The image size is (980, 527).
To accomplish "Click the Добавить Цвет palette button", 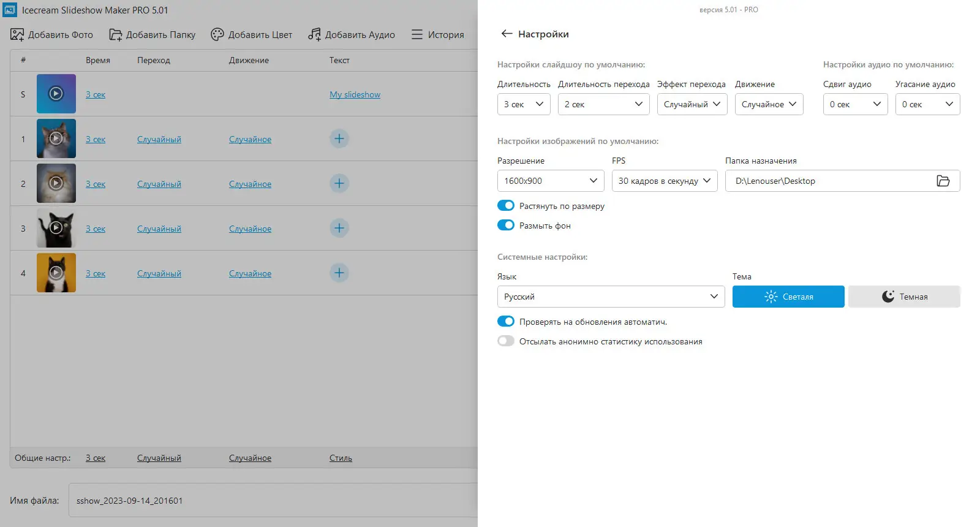I will coord(252,34).
